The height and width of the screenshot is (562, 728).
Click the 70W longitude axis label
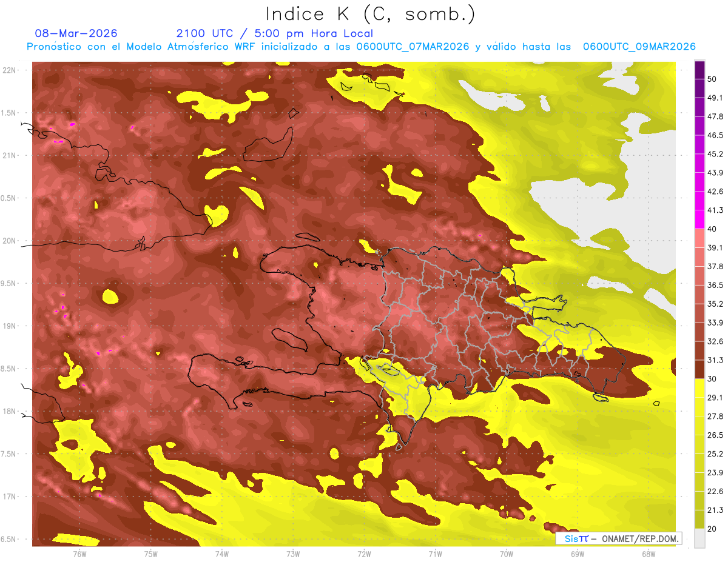[x=507, y=554]
